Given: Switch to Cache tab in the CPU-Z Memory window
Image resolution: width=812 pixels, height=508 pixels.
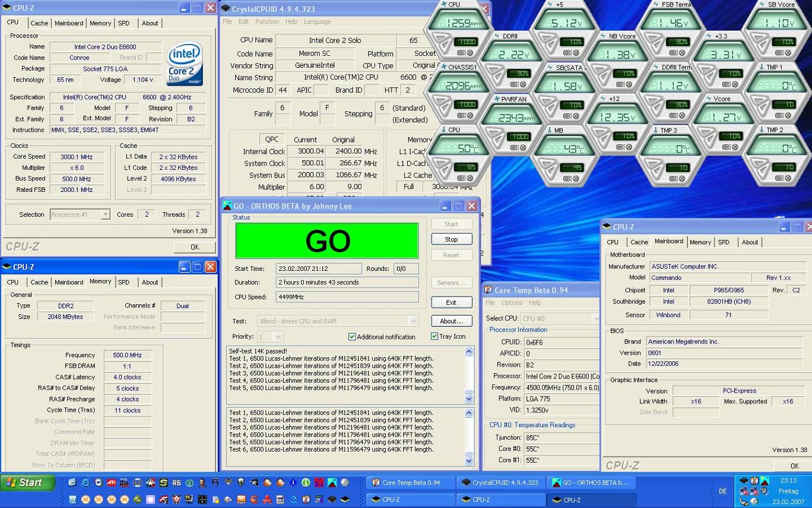Looking at the screenshot, I should (39, 282).
